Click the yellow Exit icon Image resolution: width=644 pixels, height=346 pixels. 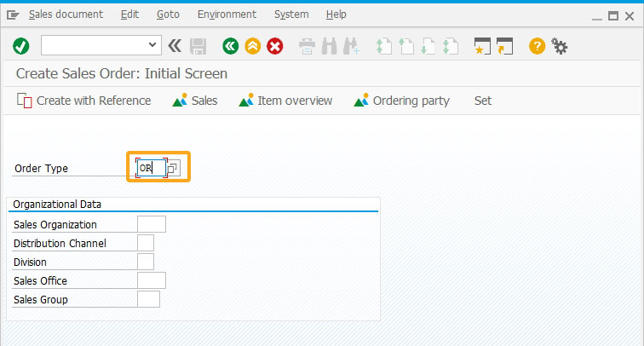click(253, 46)
